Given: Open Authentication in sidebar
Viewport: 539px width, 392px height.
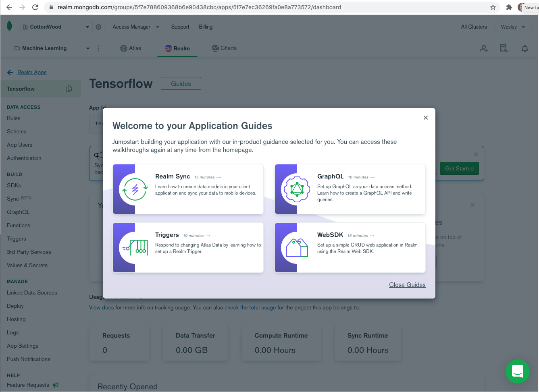Looking at the screenshot, I should (x=24, y=158).
